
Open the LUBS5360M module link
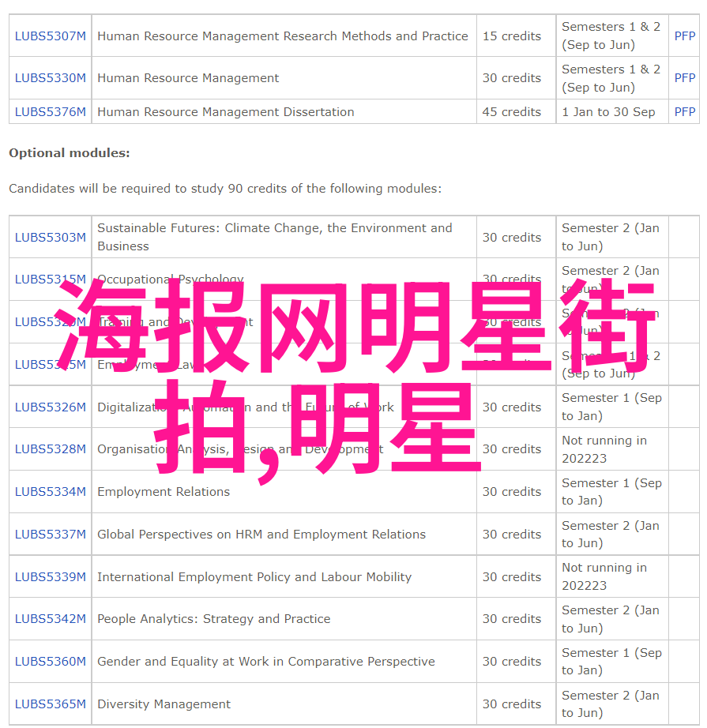51,662
